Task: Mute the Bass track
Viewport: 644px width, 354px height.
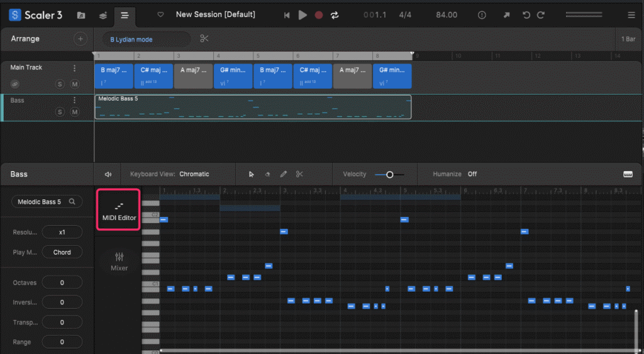Action: [75, 112]
